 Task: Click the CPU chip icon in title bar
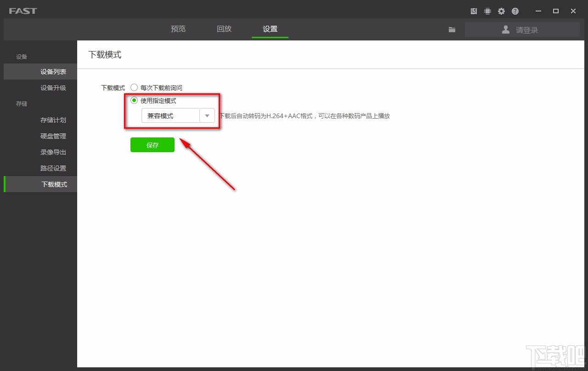click(x=487, y=11)
